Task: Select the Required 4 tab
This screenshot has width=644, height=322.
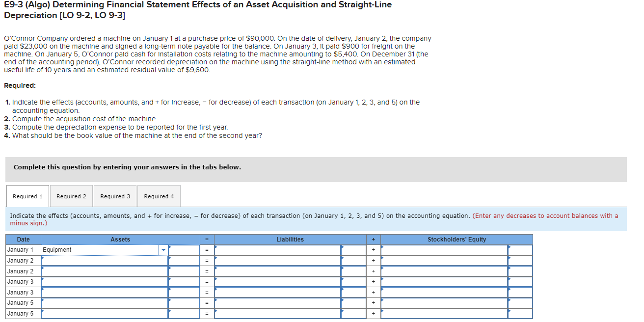Action: tap(159, 195)
